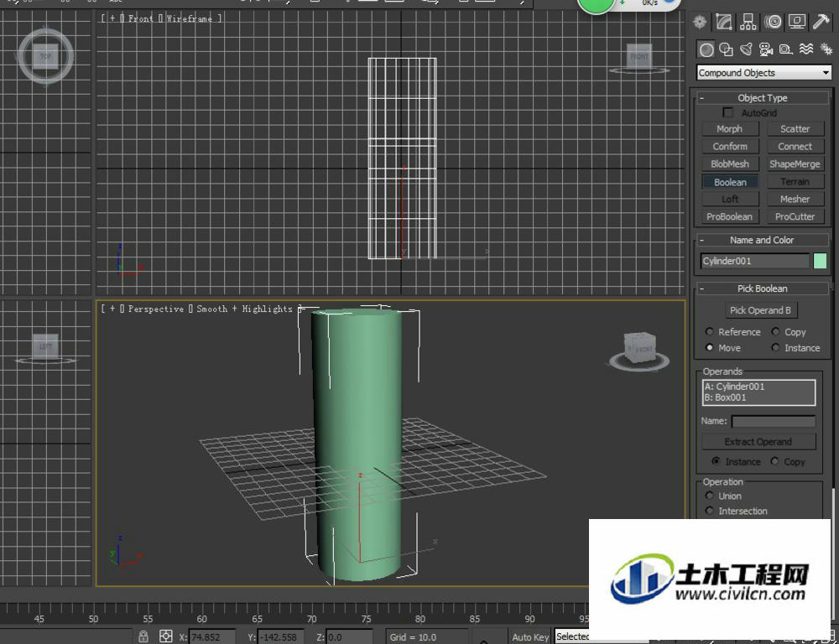Open the Motion panel tab
839x644 pixels.
pyautogui.click(x=773, y=22)
